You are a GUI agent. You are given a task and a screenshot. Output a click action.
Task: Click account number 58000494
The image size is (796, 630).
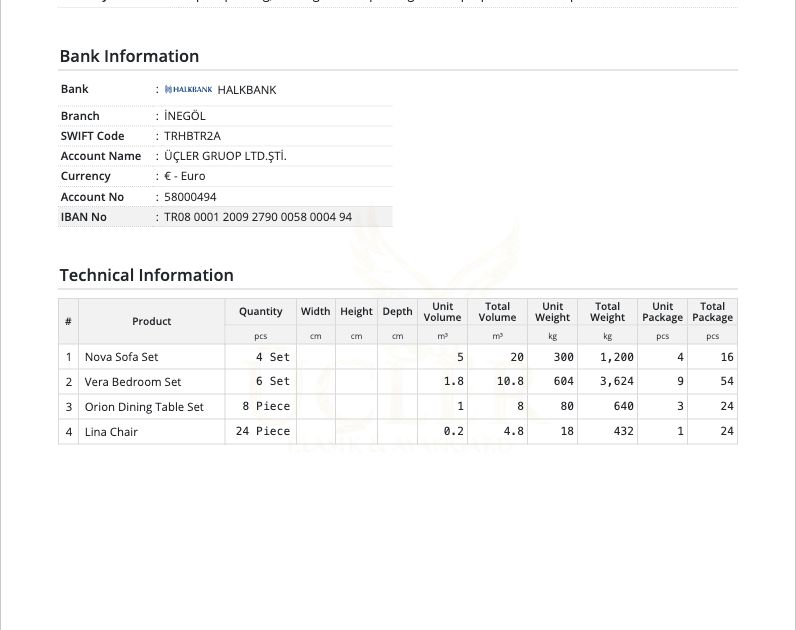(190, 197)
